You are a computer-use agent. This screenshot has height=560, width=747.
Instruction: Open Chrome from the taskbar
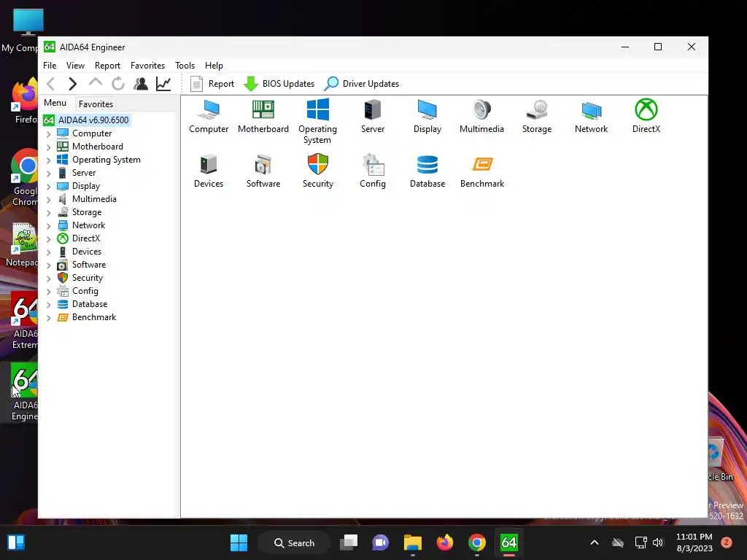tap(477, 542)
